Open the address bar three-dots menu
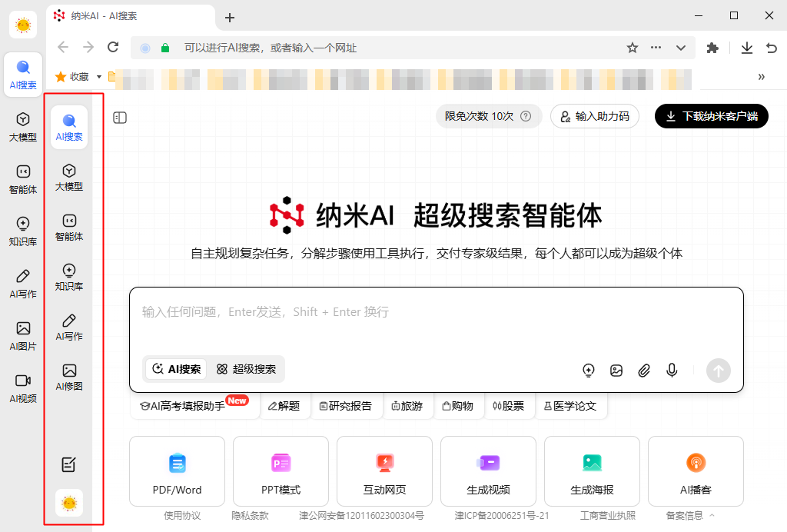 (656, 48)
